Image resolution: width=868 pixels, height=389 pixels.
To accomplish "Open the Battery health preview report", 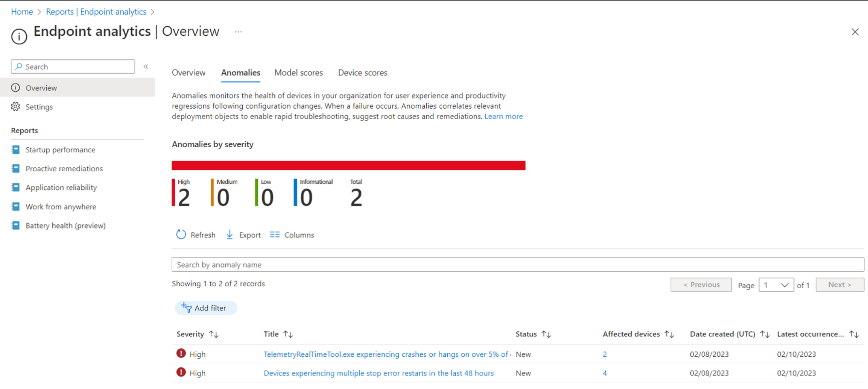I will [x=65, y=226].
